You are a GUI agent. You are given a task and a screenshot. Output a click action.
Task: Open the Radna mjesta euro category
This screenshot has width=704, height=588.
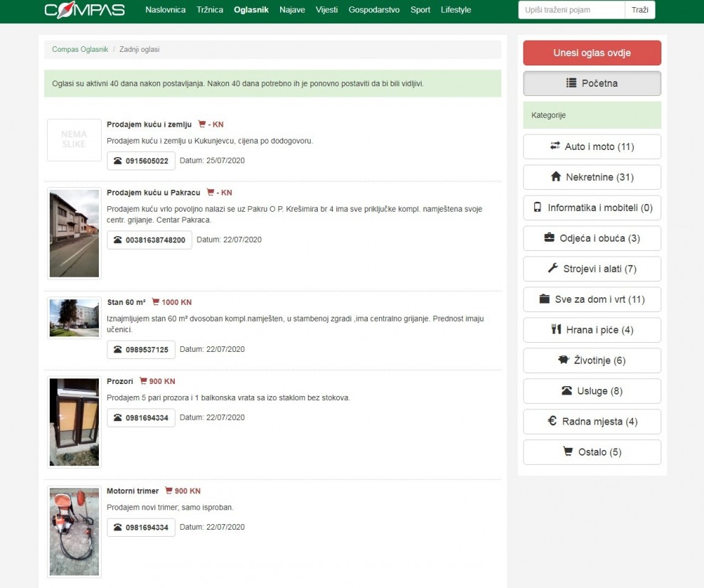tap(592, 422)
